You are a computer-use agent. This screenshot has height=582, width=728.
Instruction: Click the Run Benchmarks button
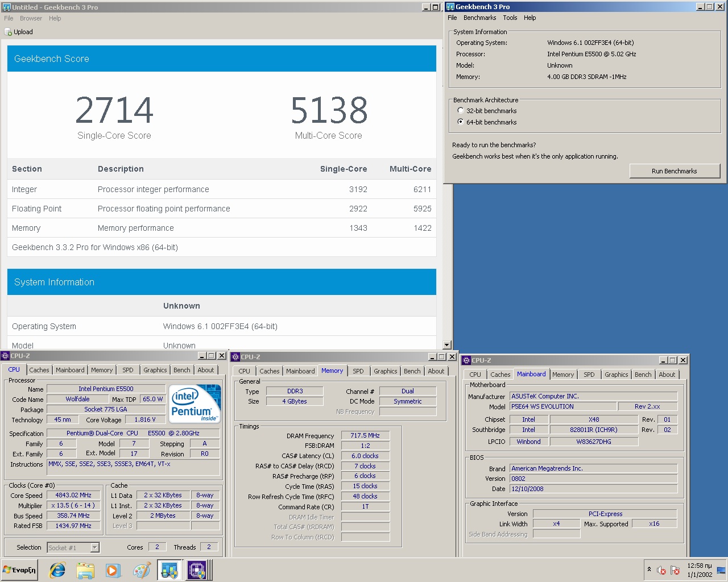pyautogui.click(x=675, y=171)
